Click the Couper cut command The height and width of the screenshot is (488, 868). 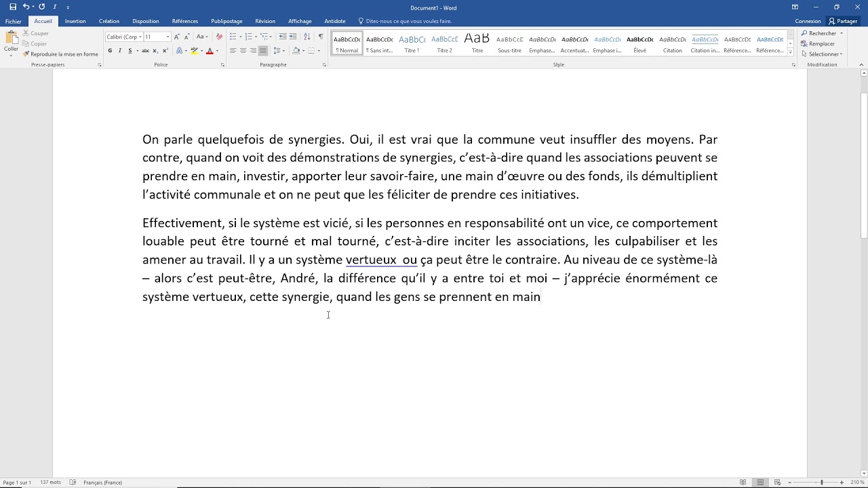pos(35,33)
